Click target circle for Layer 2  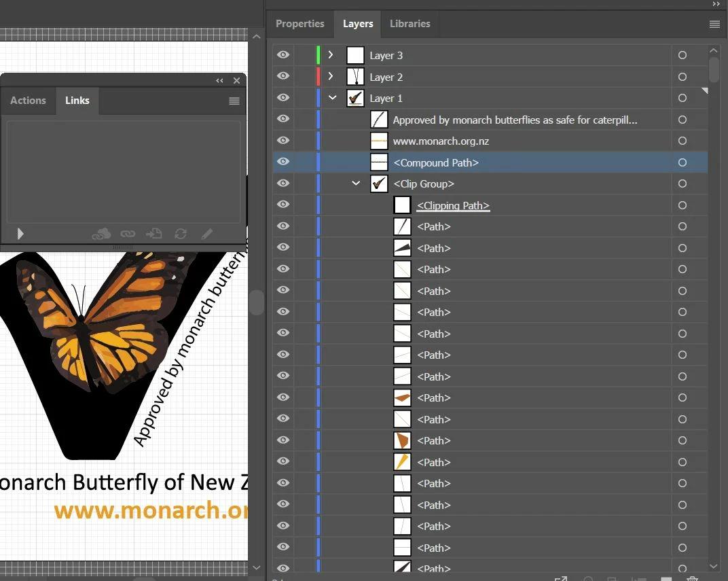[x=682, y=77]
